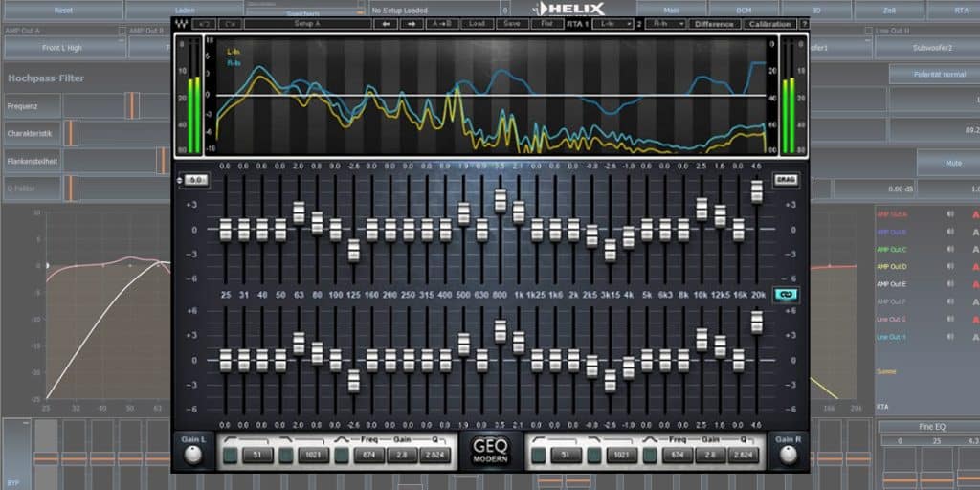Enable right channel high-pass filter toggle
Image resolution: width=980 pixels, height=490 pixels.
coord(538,455)
